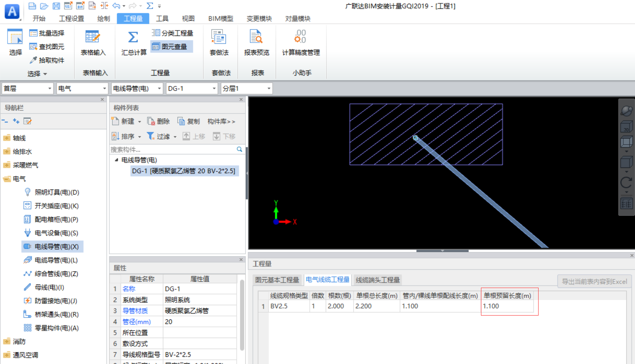
Task: Click the 选择 selection tool icon
Action: tap(15, 37)
